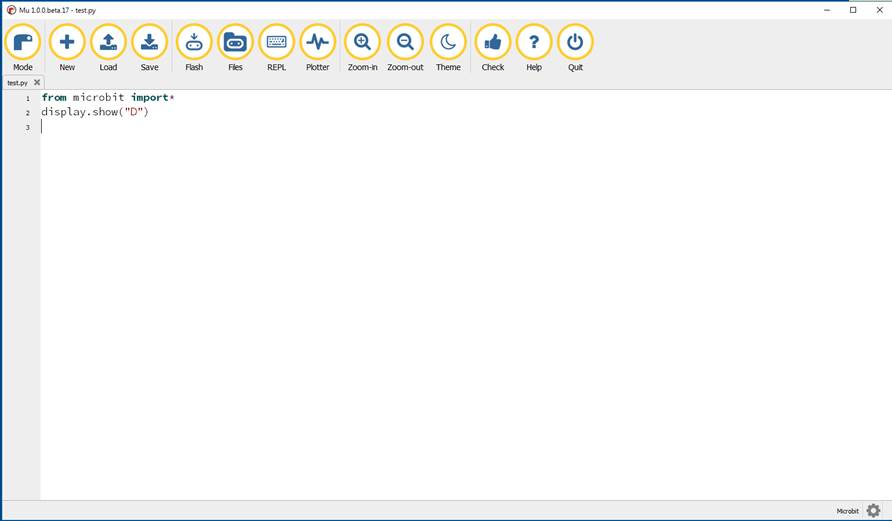The image size is (892, 521).
Task: Open Mu Help documentation
Action: pos(534,48)
